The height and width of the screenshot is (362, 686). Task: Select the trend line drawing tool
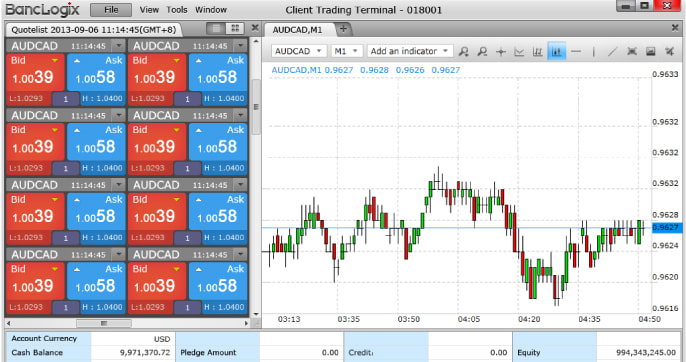612,52
